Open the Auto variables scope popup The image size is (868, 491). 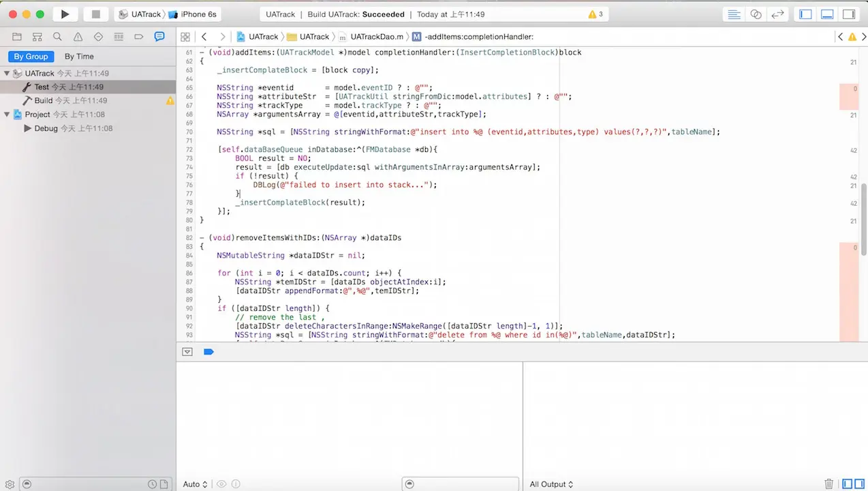tap(195, 484)
